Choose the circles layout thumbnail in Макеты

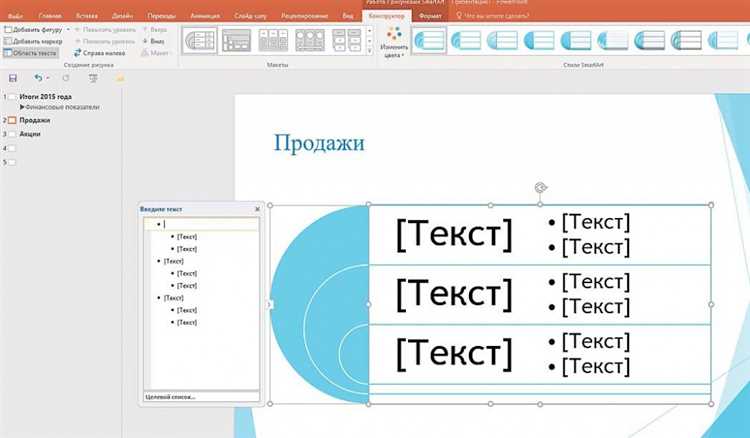point(310,40)
